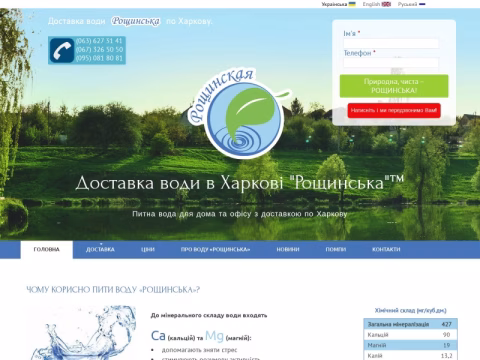Open the ГОЛОВНА tab
The image size is (480, 360).
pyautogui.click(x=47, y=249)
